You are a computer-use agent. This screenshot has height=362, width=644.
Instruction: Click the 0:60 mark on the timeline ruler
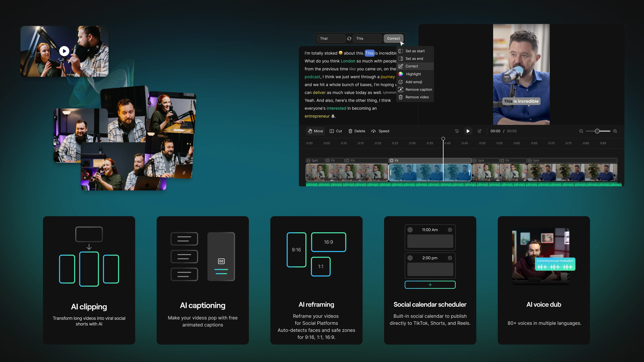pos(517,143)
